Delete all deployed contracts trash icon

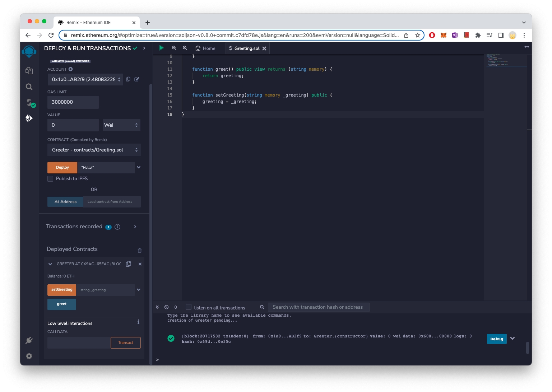(x=140, y=250)
